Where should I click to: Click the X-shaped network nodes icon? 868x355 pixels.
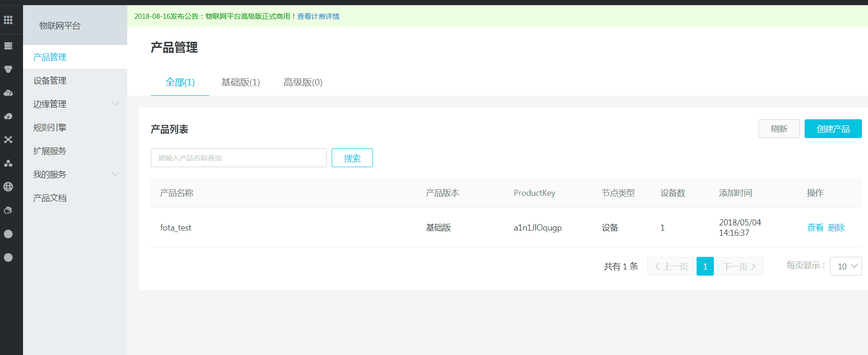[8, 139]
